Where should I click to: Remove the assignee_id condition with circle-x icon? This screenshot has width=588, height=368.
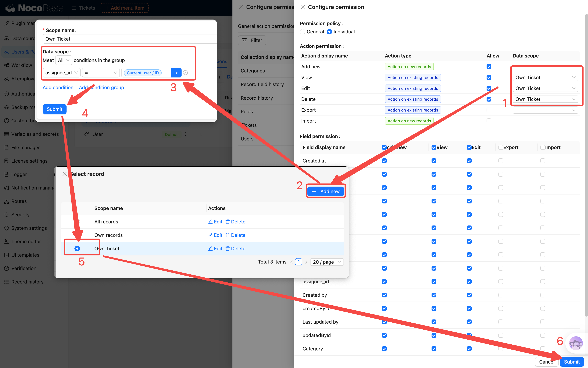(186, 73)
